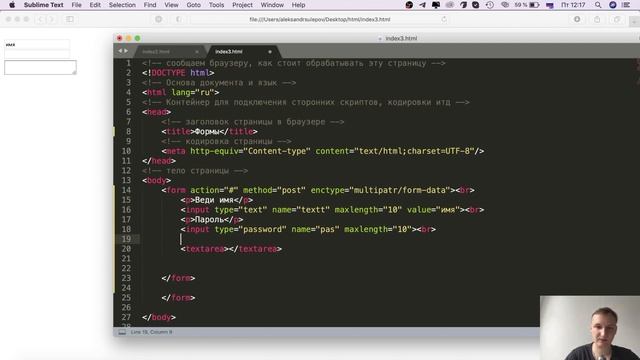The width and height of the screenshot is (640, 360).
Task: Click the panel switcher icon in status bar
Action: [122, 332]
